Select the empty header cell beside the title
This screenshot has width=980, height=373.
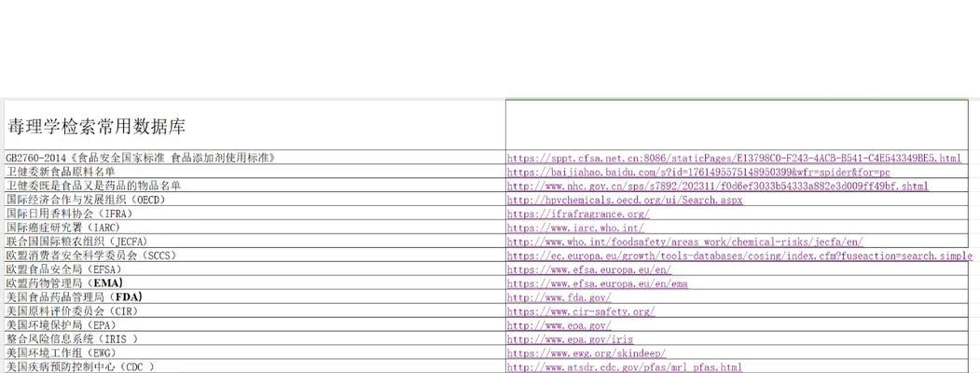point(737,125)
